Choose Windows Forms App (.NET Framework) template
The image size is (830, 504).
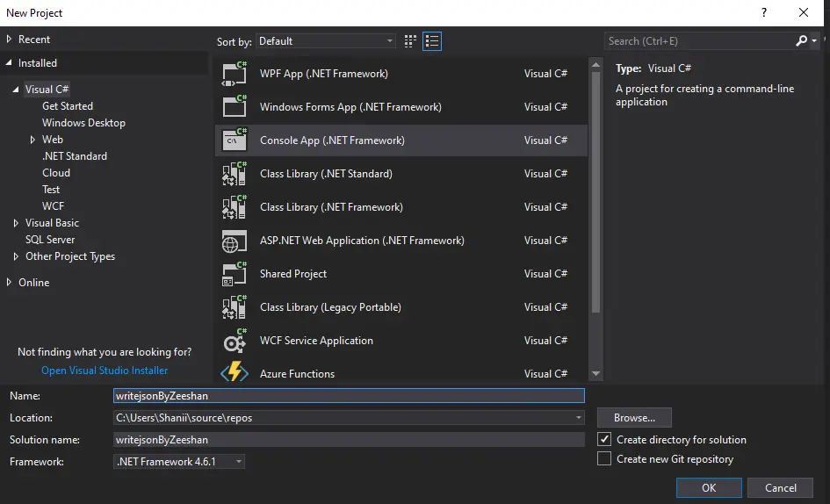[350, 107]
